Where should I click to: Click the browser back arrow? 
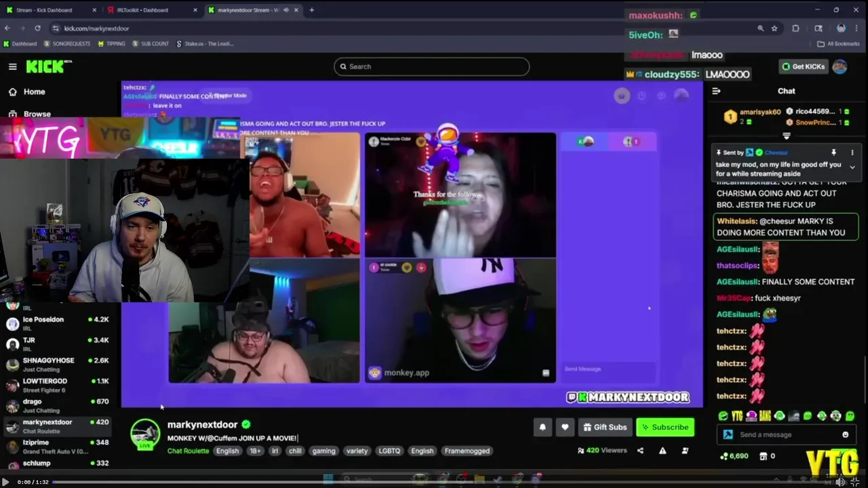(x=7, y=28)
